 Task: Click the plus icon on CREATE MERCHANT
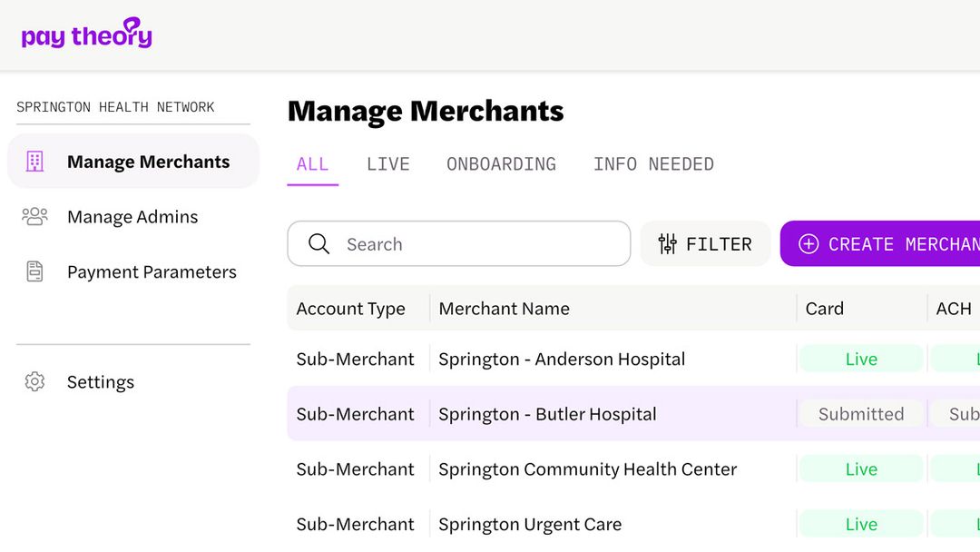click(808, 243)
